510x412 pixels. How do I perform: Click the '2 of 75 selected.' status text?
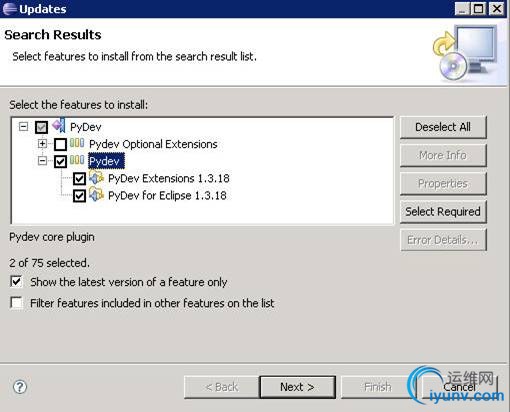click(49, 263)
